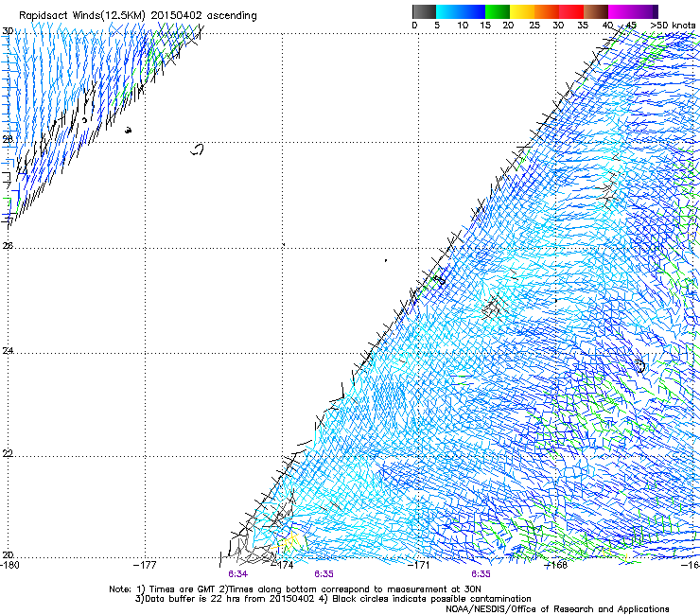The height and width of the screenshot is (615, 700).
Task: Click the -177 longitude axis label
Action: click(x=145, y=565)
